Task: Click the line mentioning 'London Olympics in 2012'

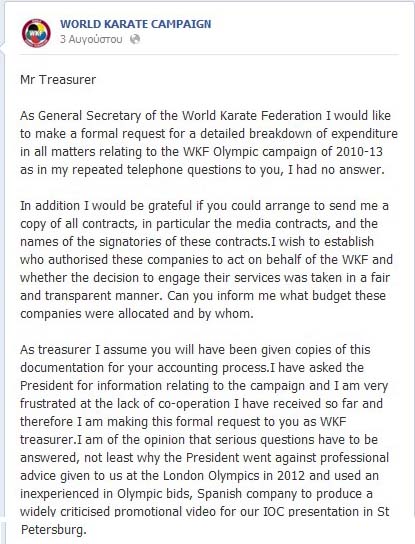Action: (199, 476)
